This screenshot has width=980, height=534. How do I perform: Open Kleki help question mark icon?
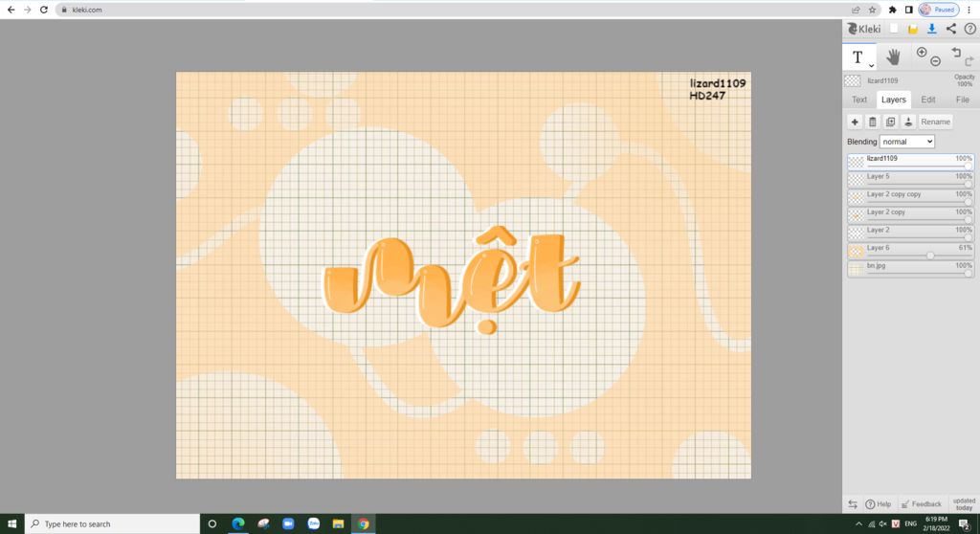970,29
